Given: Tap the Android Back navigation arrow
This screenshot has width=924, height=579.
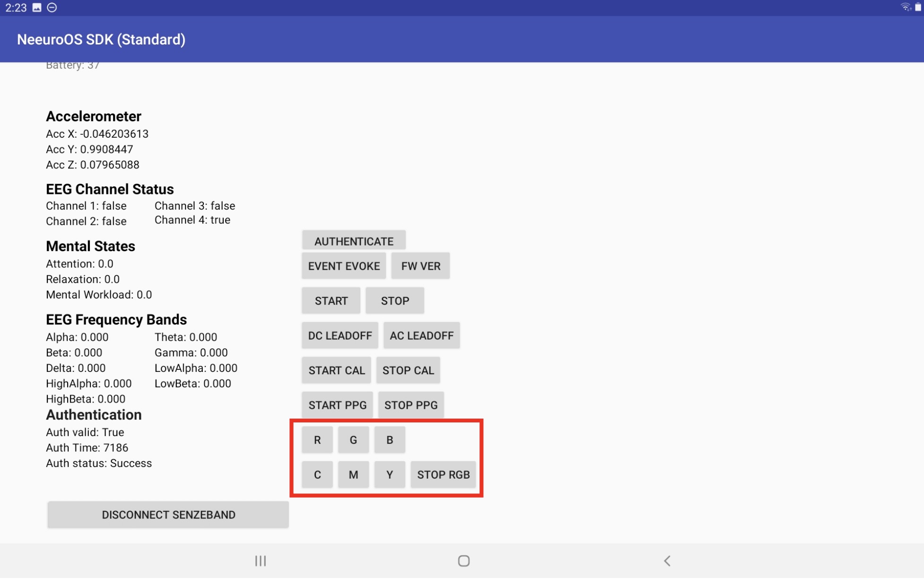Looking at the screenshot, I should pyautogui.click(x=667, y=561).
